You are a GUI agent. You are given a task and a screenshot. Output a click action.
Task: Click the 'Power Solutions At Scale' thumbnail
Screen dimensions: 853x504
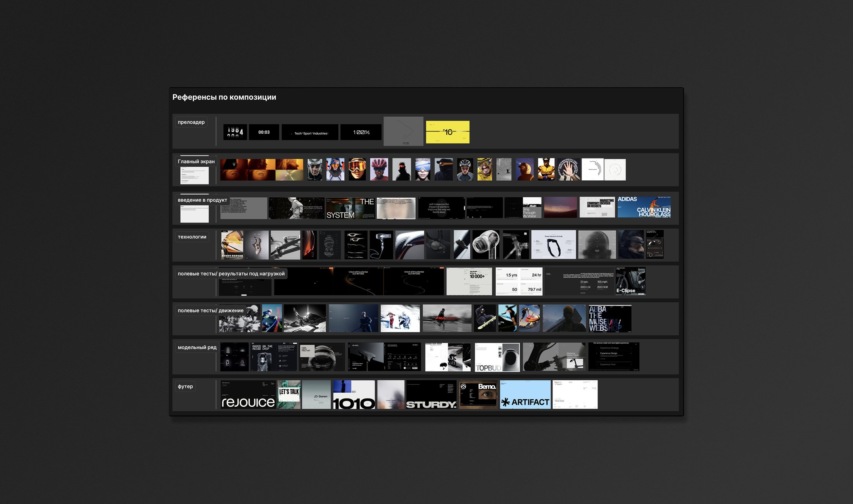[553, 245]
